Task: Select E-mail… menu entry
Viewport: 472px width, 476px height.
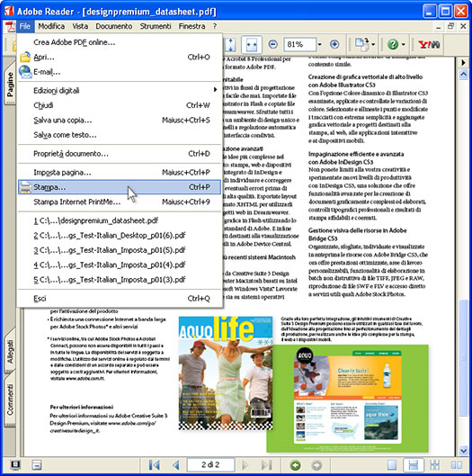Action: [120, 72]
